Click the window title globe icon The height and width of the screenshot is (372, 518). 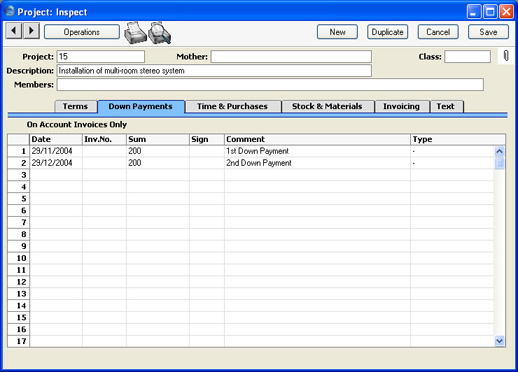[x=10, y=11]
